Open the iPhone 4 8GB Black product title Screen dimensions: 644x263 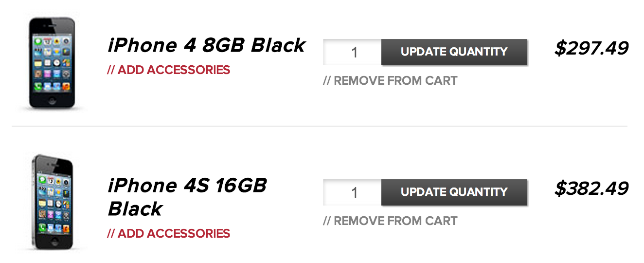coord(206,46)
